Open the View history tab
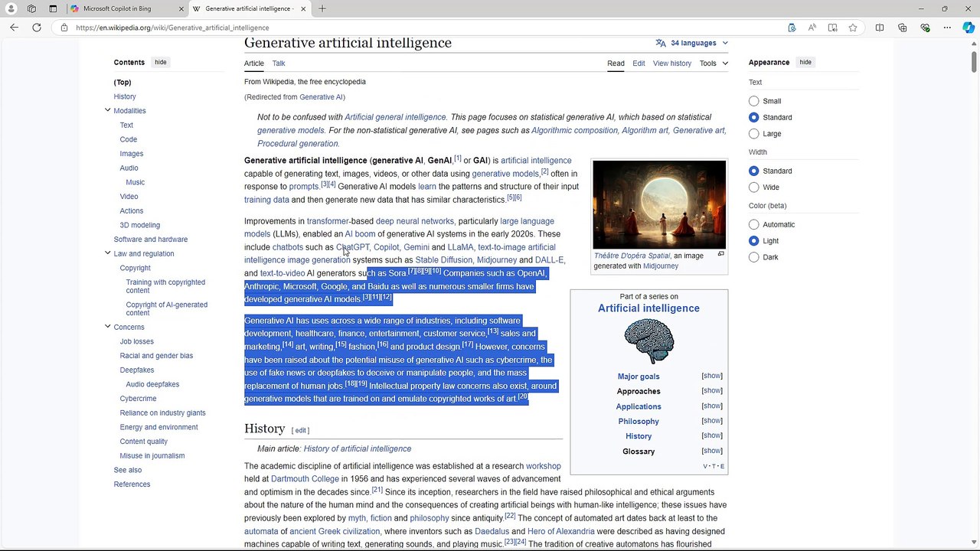This screenshot has height=551, width=980. [672, 64]
